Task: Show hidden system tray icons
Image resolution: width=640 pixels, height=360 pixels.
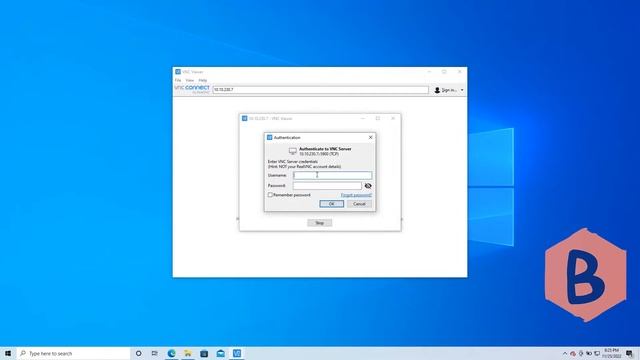Action: click(x=565, y=353)
